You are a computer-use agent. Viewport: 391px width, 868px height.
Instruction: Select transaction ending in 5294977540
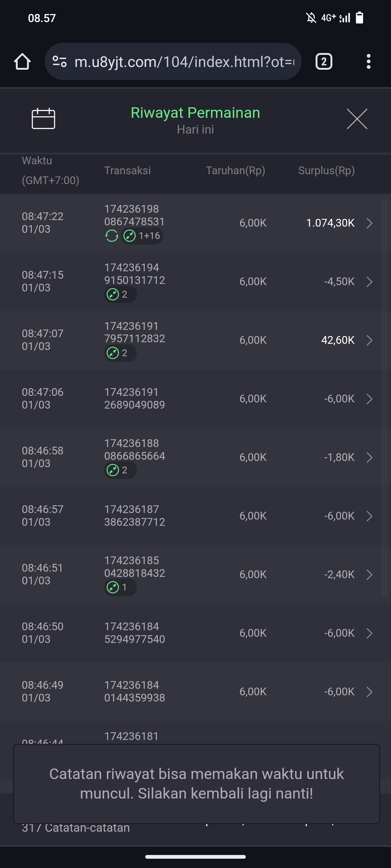[135, 633]
